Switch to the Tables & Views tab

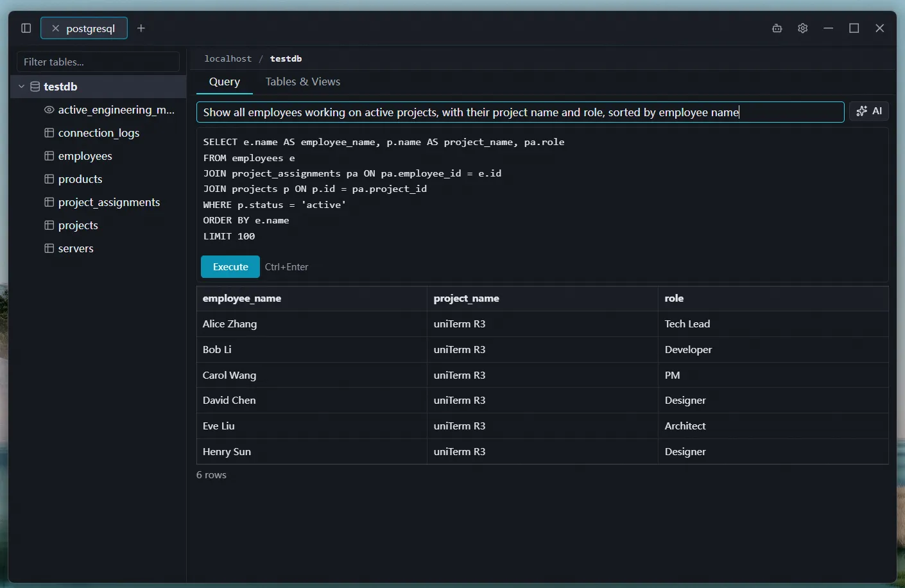(303, 82)
